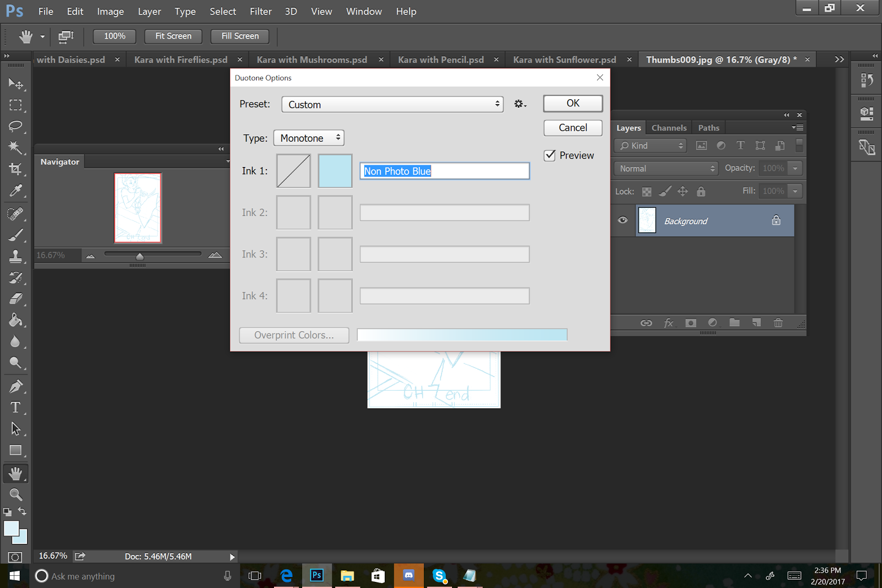The height and width of the screenshot is (588, 882).
Task: Toggle the layer filtering switch
Action: click(799, 145)
